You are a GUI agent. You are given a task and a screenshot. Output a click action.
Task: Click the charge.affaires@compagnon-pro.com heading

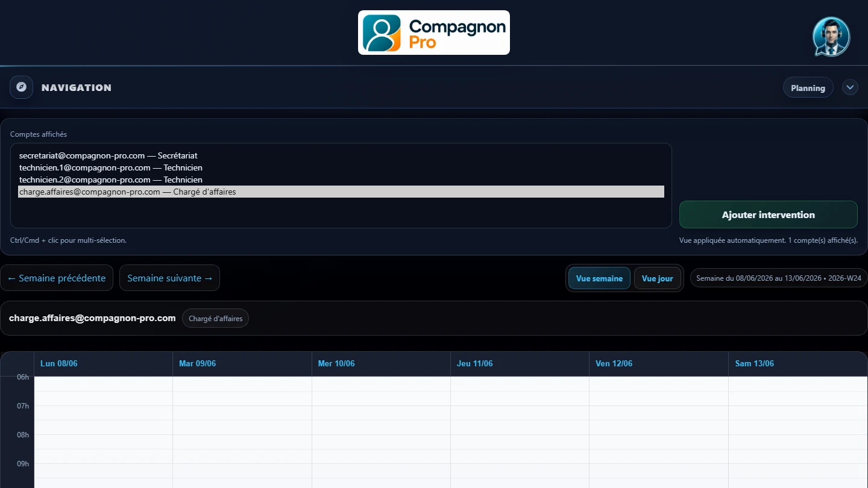[x=92, y=318]
